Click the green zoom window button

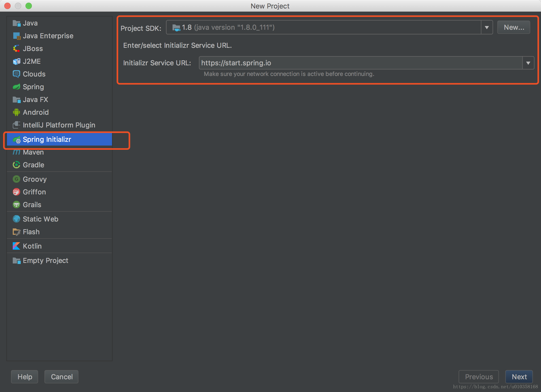(x=29, y=6)
